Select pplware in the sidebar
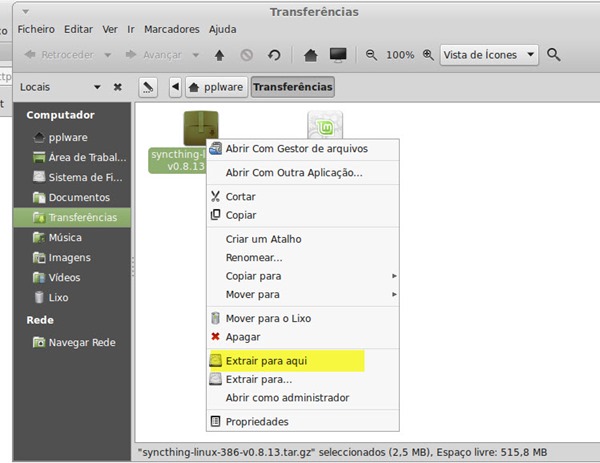Viewport: 600px width, 463px height. tap(72, 137)
